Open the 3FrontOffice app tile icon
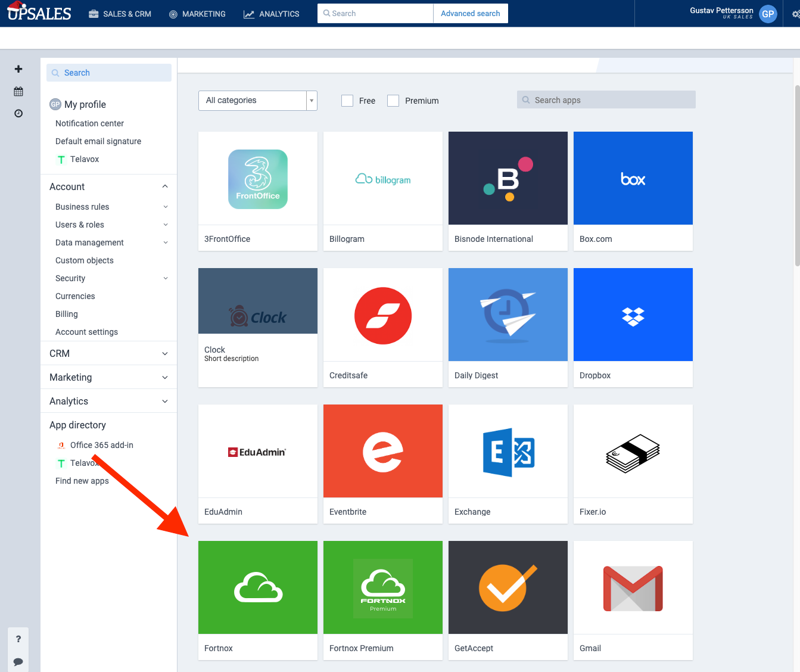Image resolution: width=800 pixels, height=672 pixels. [258, 179]
